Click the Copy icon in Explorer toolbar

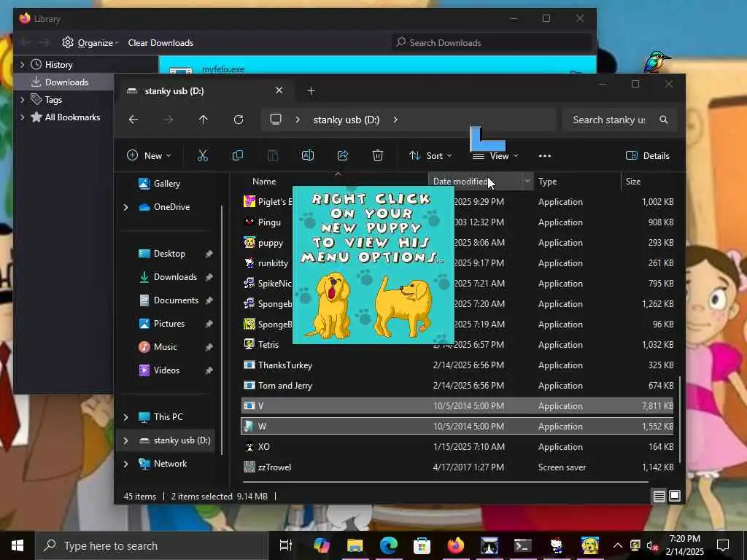(237, 155)
